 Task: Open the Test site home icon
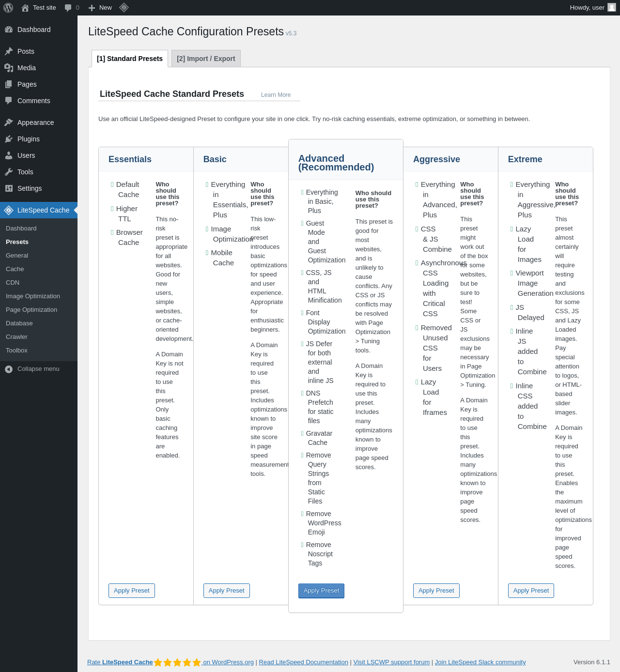point(25,8)
